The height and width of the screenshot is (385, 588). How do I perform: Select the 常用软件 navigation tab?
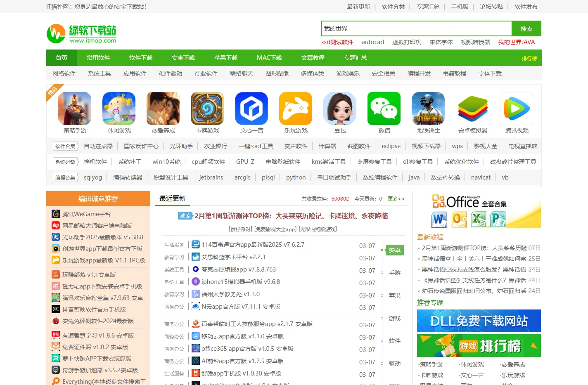tap(98, 58)
